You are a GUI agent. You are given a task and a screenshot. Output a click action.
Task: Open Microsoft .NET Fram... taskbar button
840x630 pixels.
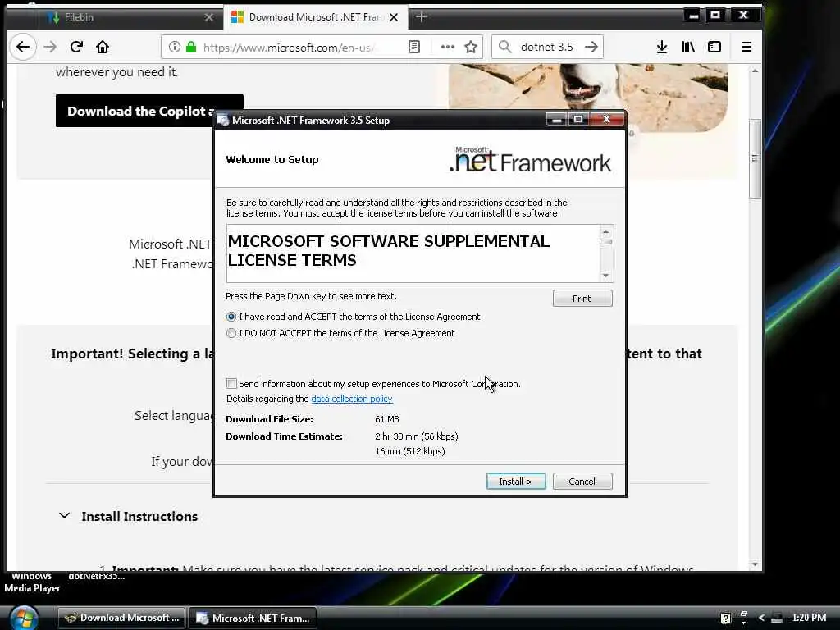coord(253,618)
